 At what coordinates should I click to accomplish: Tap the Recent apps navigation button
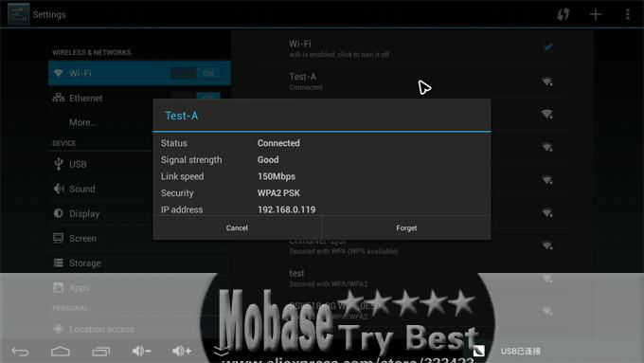[x=101, y=352]
